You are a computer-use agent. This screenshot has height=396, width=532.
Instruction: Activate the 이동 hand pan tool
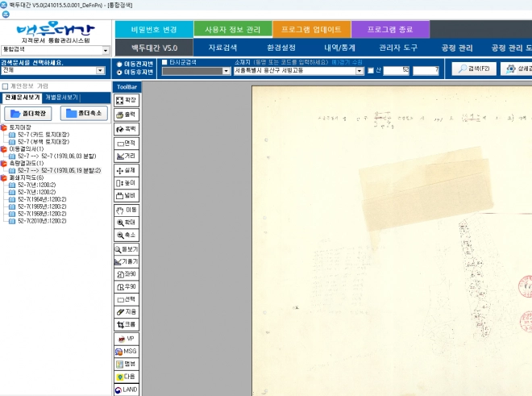tap(126, 210)
